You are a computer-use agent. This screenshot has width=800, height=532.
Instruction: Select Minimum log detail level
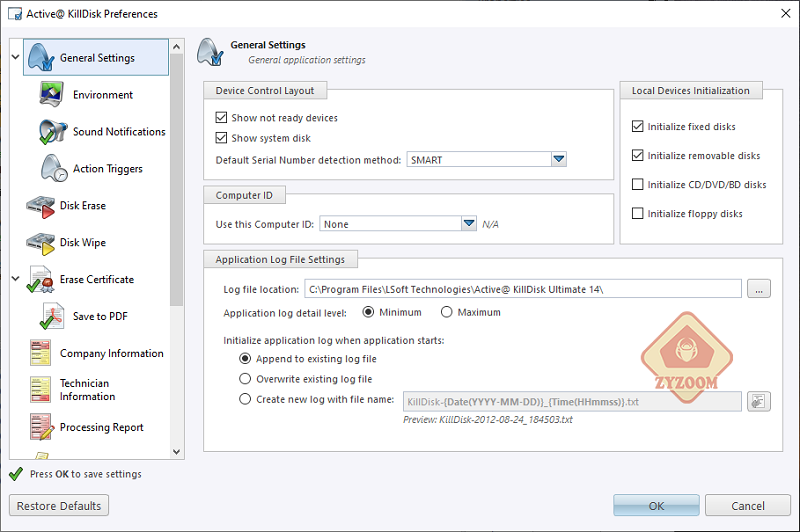coord(368,312)
